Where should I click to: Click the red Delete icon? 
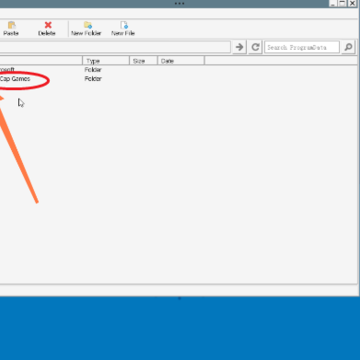[47, 29]
